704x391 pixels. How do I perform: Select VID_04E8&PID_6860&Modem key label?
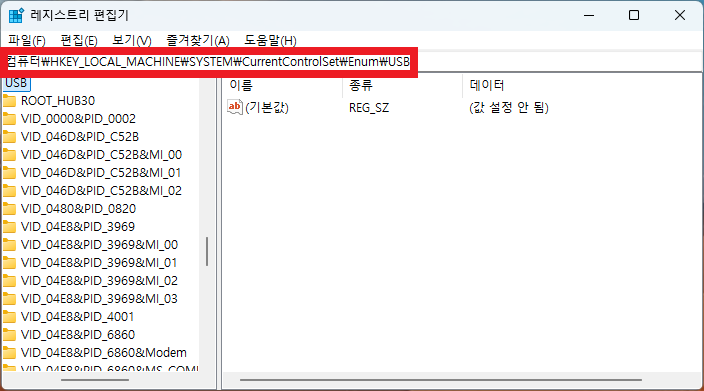(104, 352)
